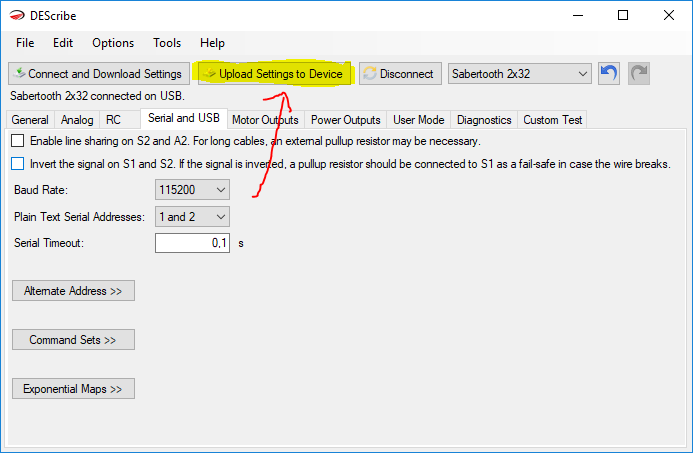
Task: Switch to the Power Outputs tab
Action: [346, 120]
